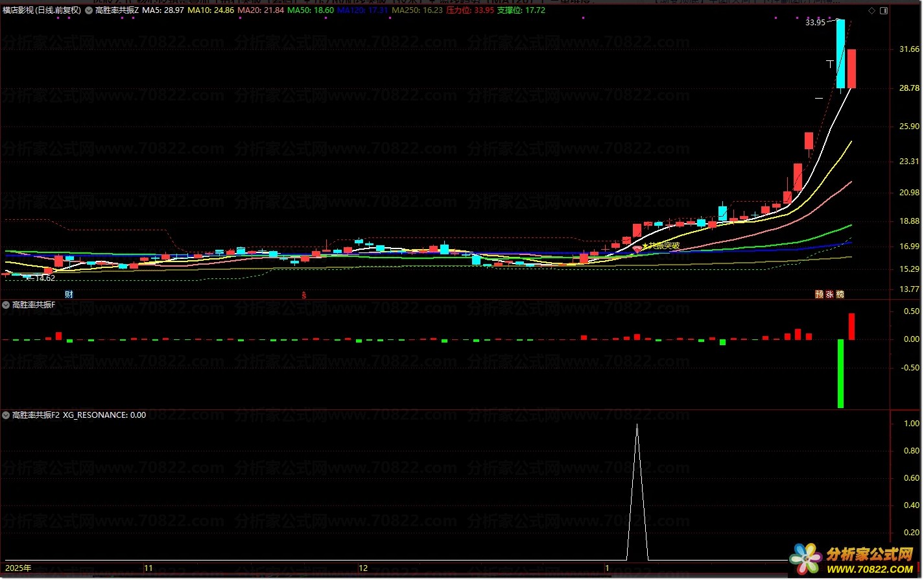Click the 预 marker icon
Image resolution: width=924 pixels, height=580 pixels.
820,295
